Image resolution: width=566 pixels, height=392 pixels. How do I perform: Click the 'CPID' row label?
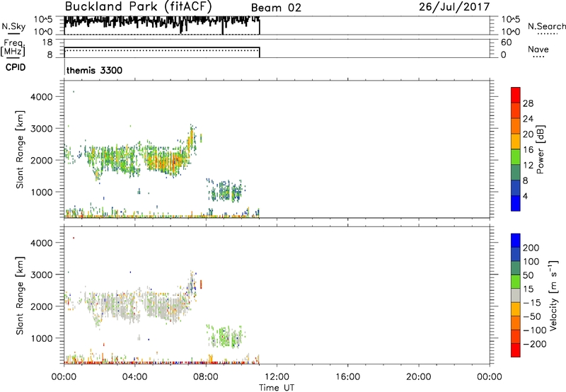pos(16,67)
